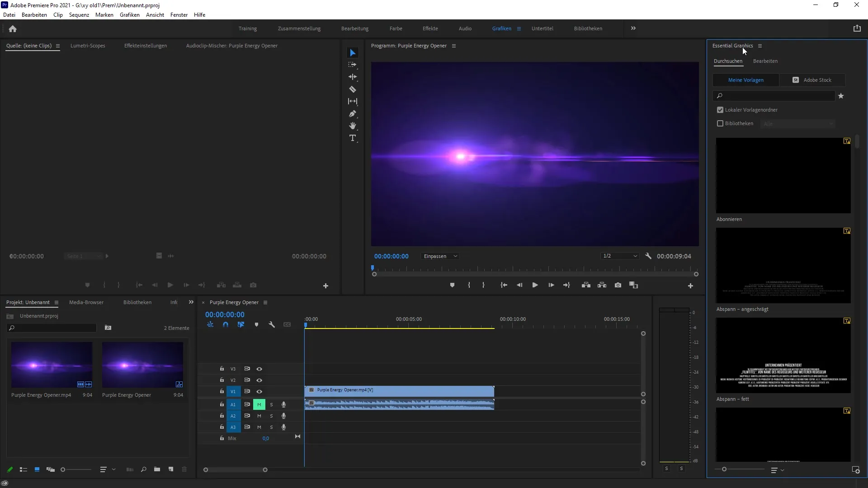Show favorites with the star button
The height and width of the screenshot is (488, 868).
click(841, 96)
